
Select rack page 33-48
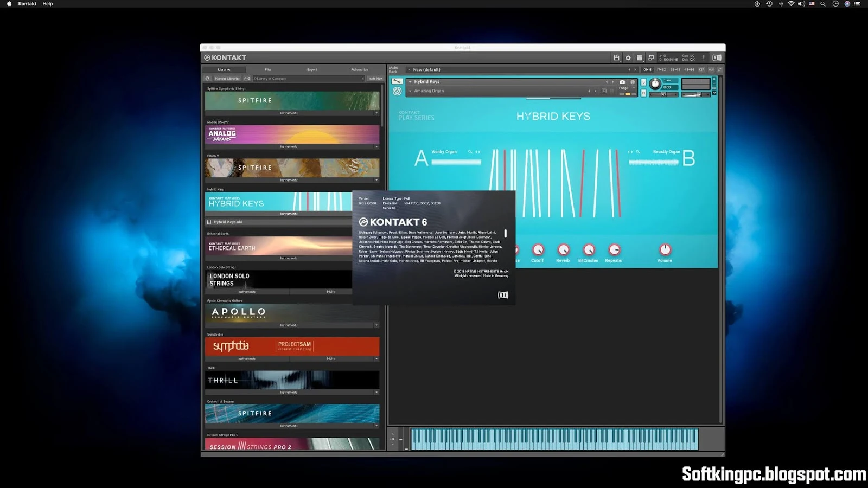coord(675,69)
